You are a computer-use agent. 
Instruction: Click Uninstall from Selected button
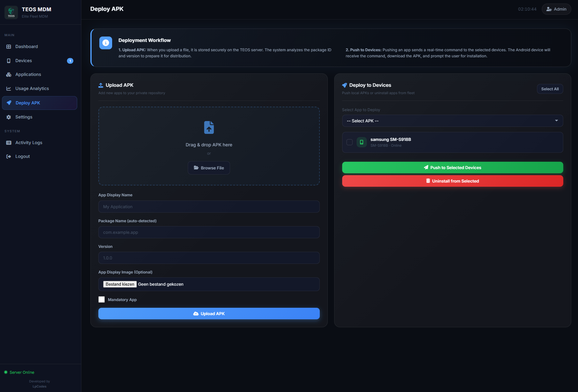tap(452, 181)
